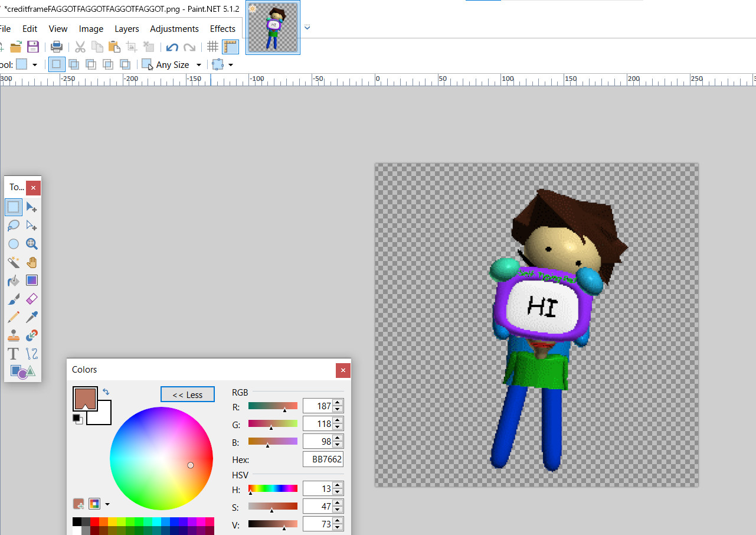
Task: Close the Colors window
Action: tap(343, 370)
